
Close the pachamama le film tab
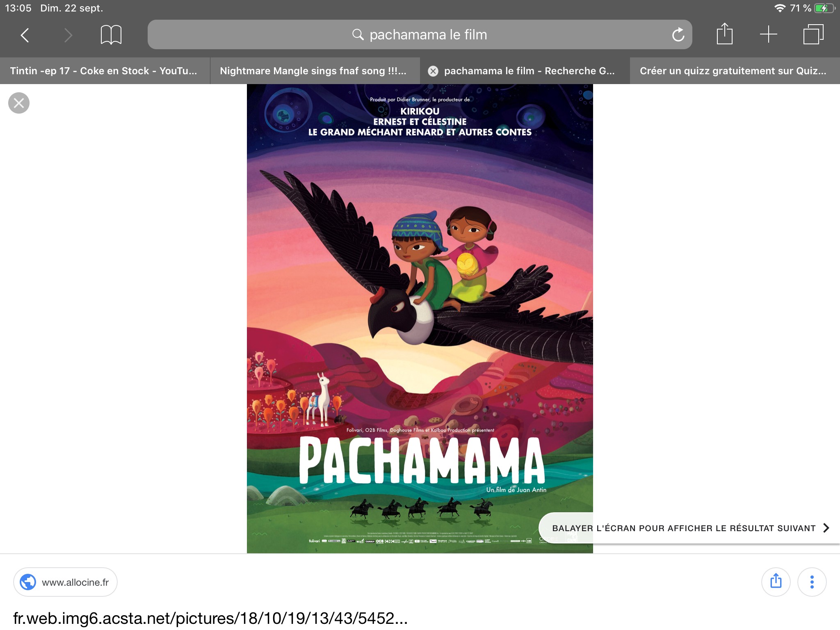[x=433, y=71]
